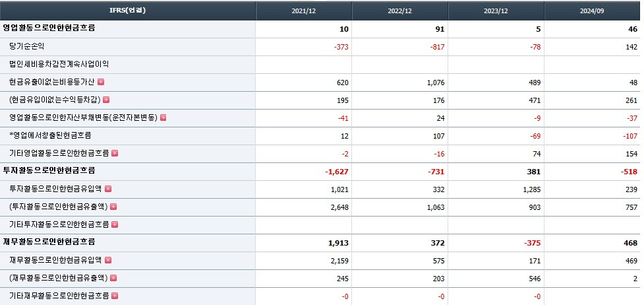Expand (투자활동으로인한현금유출액) plus icon

pos(113,207)
